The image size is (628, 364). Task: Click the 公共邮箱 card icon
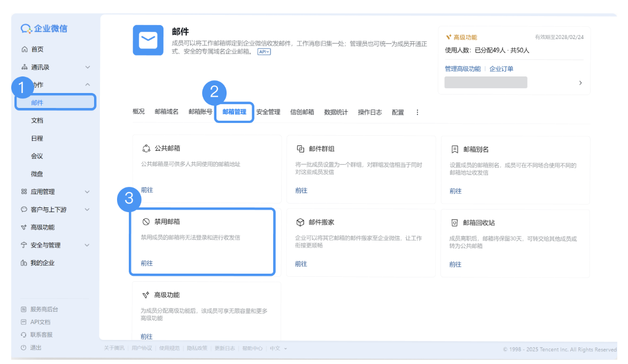click(146, 148)
